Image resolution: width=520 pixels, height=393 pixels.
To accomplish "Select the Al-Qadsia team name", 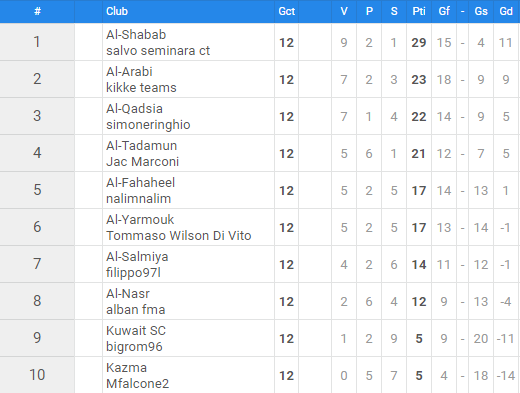I will pyautogui.click(x=134, y=109).
